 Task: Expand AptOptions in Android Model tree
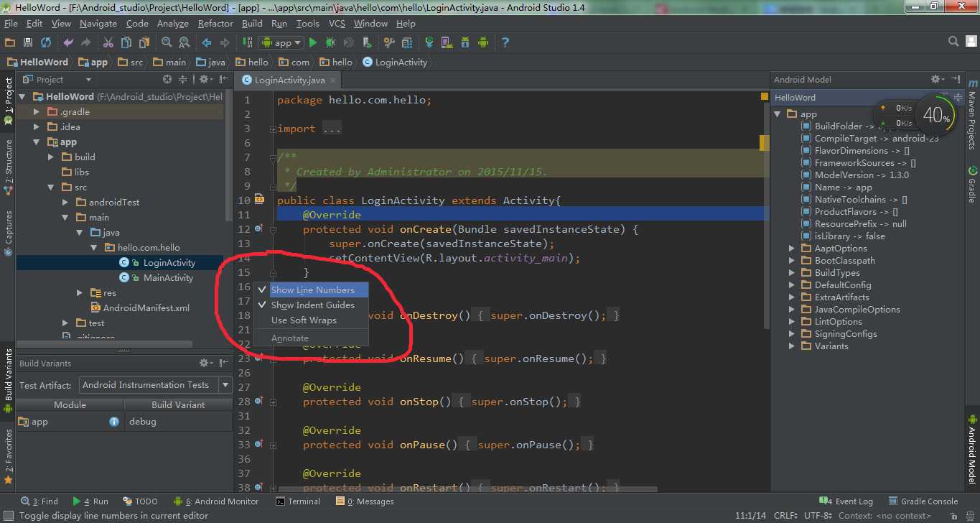pos(792,248)
